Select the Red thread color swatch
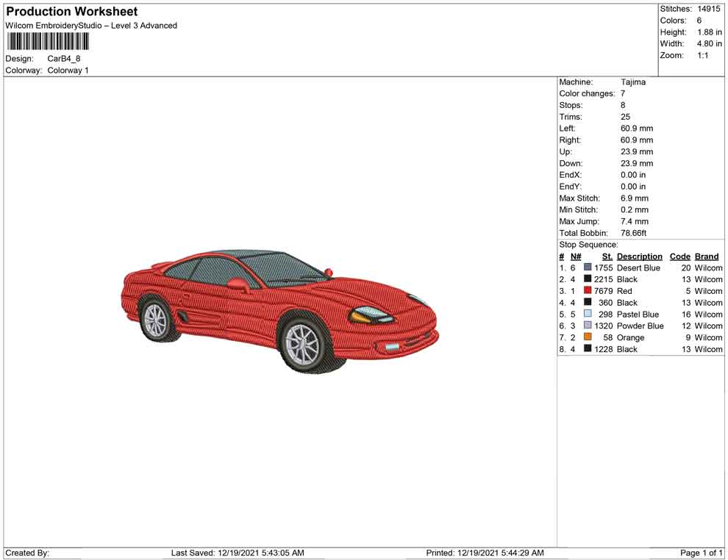This screenshot has height=560, width=728. pyautogui.click(x=588, y=291)
